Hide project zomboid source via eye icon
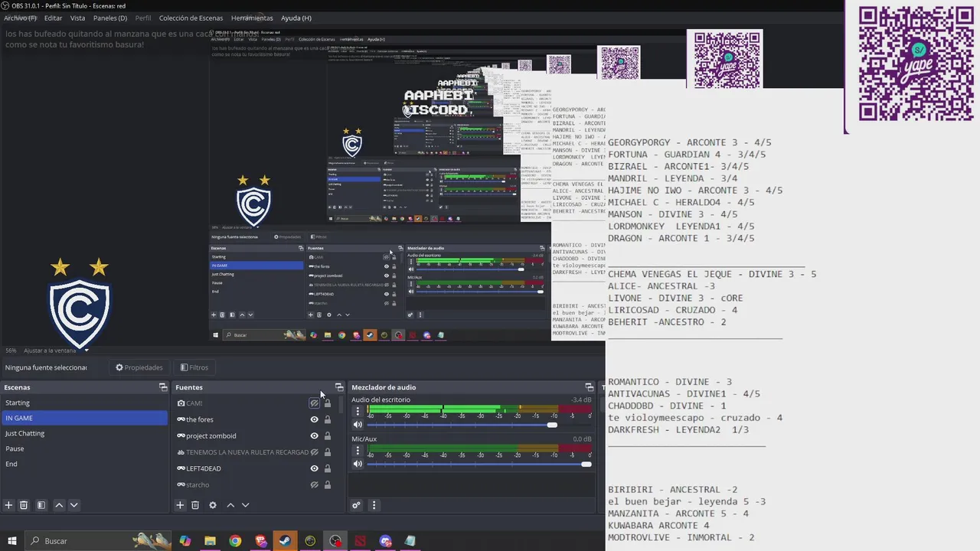 314,435
